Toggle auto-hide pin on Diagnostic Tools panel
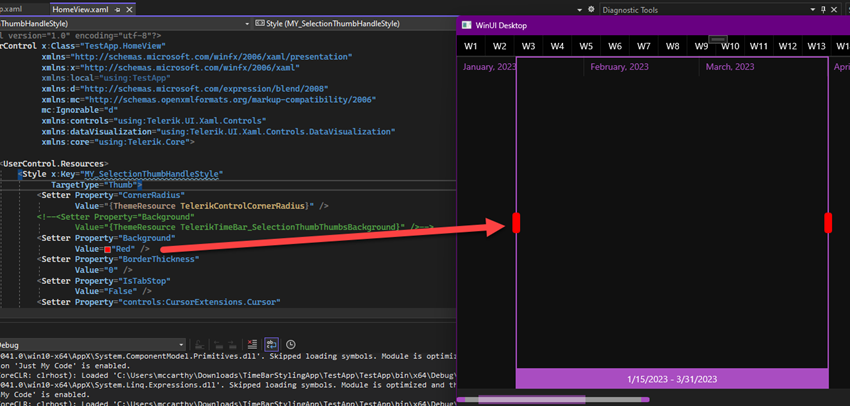Image resolution: width=850 pixels, height=406 pixels. [825, 9]
